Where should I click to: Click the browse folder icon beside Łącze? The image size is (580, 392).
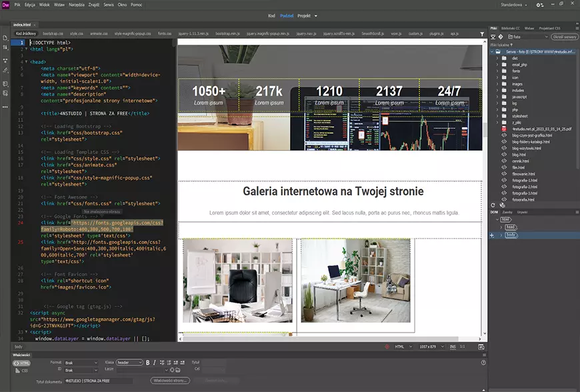click(x=178, y=370)
